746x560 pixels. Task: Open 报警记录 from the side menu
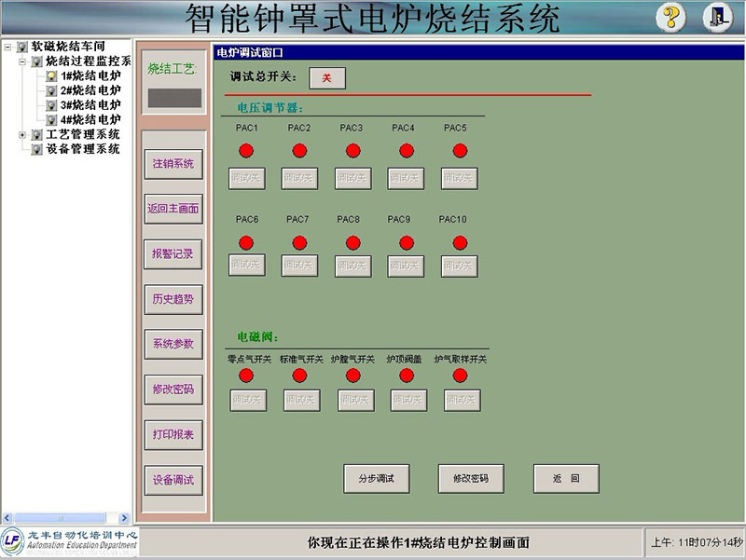coord(173,253)
